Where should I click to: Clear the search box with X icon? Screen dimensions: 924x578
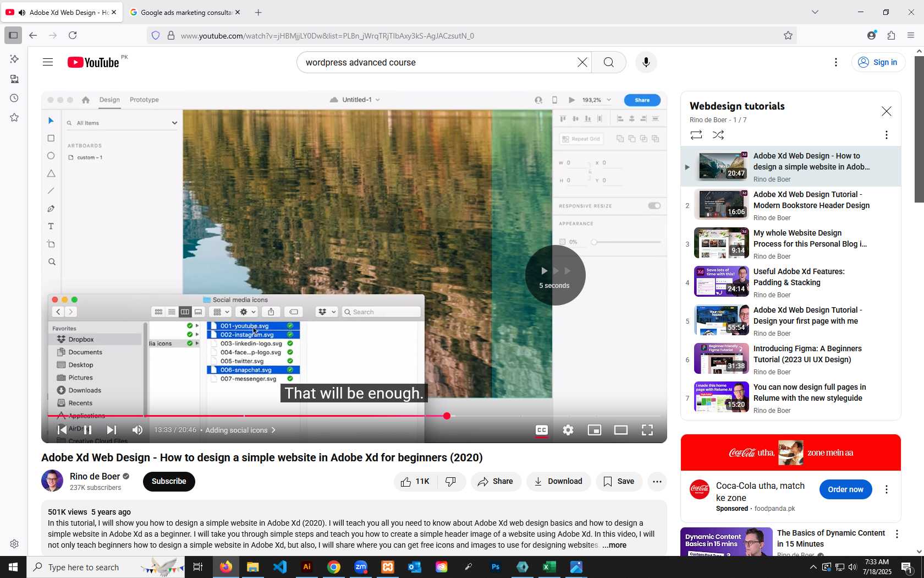582,62
